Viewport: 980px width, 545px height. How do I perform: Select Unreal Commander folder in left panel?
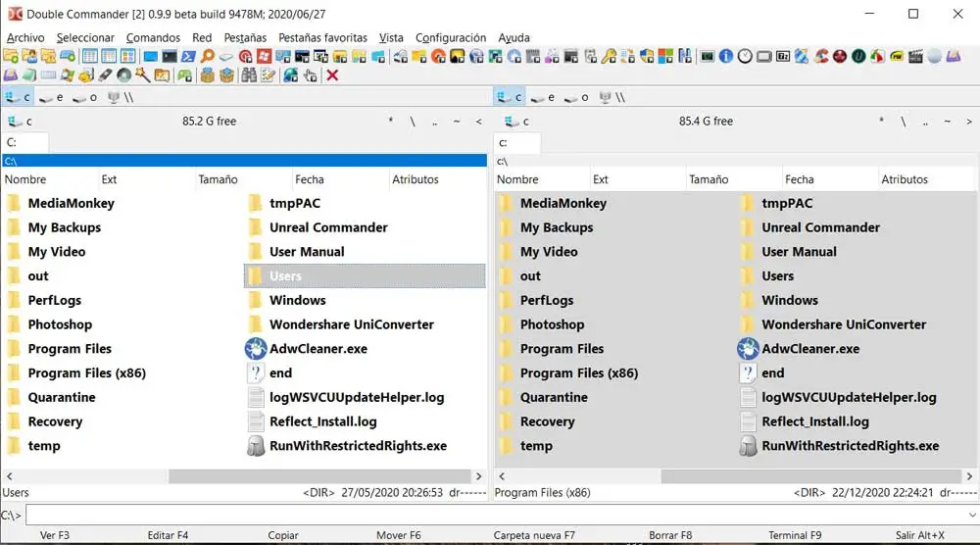[328, 227]
